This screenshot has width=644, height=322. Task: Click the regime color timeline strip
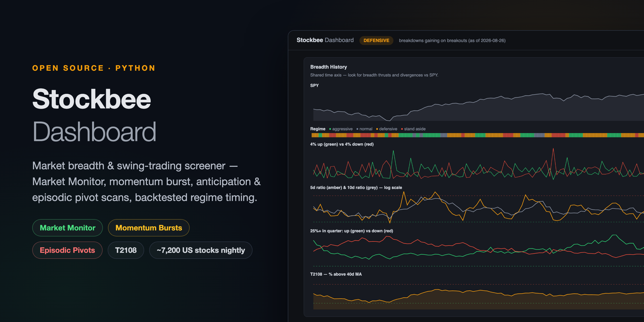477,135
